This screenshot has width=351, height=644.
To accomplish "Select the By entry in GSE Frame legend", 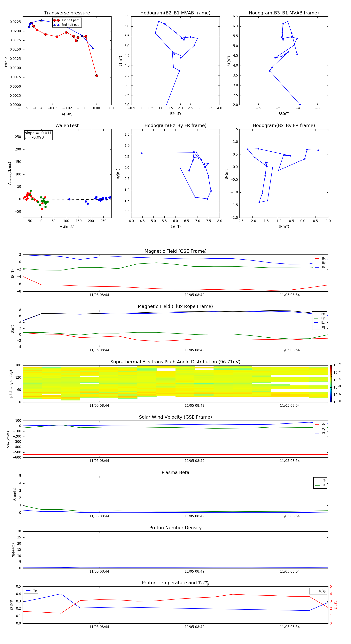I will click(x=320, y=263).
